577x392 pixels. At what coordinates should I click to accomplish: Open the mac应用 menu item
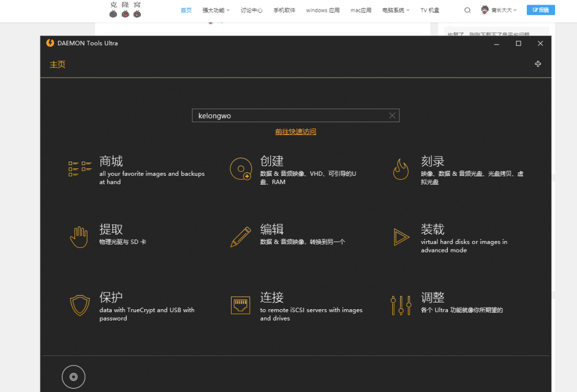pos(361,10)
